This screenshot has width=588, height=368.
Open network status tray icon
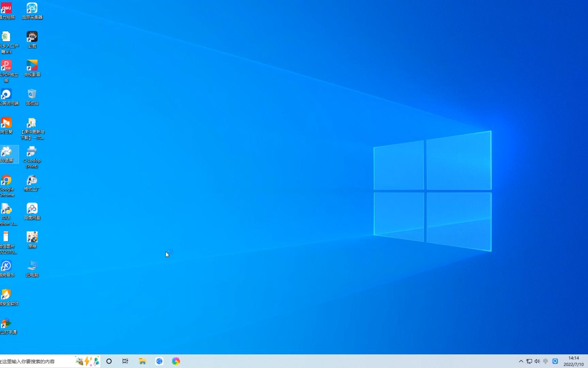[529, 361]
